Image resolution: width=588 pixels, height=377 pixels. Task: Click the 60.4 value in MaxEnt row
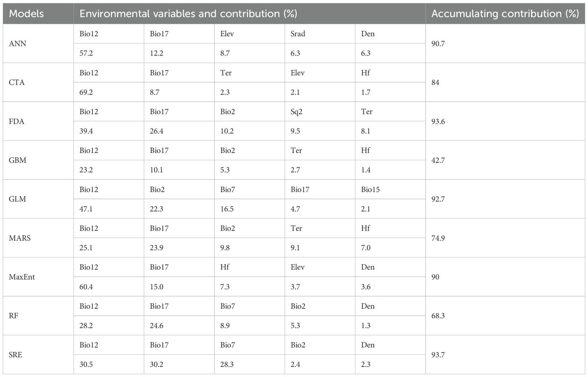point(86,286)
